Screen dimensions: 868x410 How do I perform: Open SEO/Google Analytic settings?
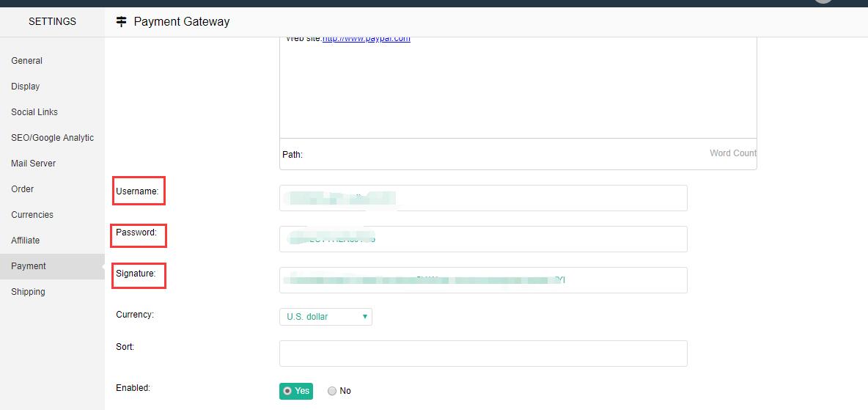tap(53, 138)
